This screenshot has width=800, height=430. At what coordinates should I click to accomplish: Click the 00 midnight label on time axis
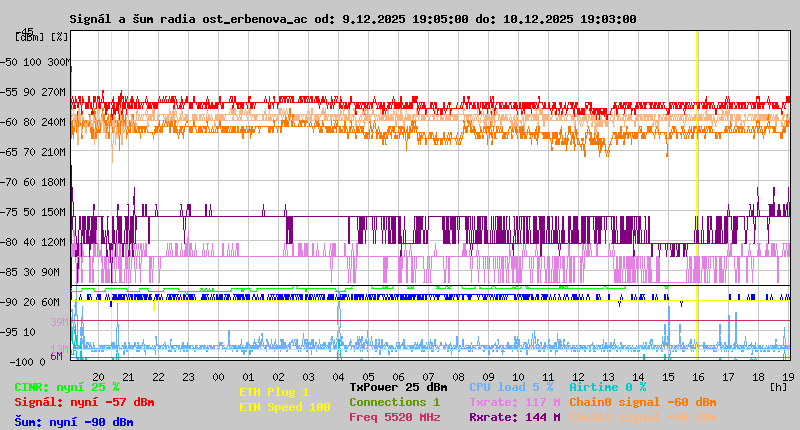pyautogui.click(x=218, y=376)
